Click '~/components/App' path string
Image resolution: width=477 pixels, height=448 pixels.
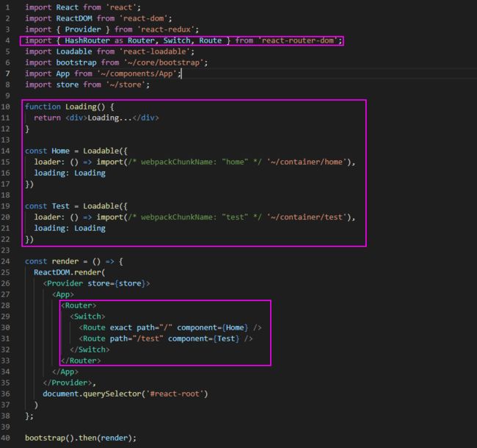[137, 73]
